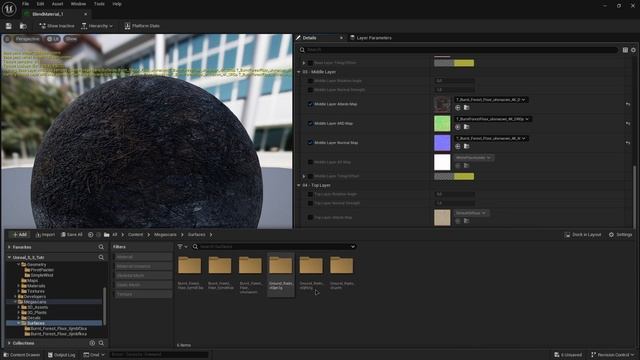Browse to Albedo Map texture in Content Browser
The image size is (640, 360).
click(x=467, y=108)
